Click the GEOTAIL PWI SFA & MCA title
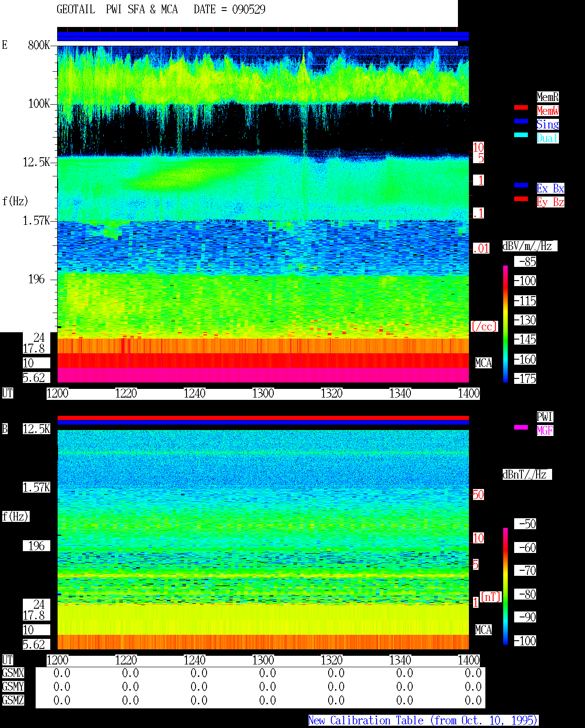The height and width of the screenshot is (728, 585). (x=117, y=10)
